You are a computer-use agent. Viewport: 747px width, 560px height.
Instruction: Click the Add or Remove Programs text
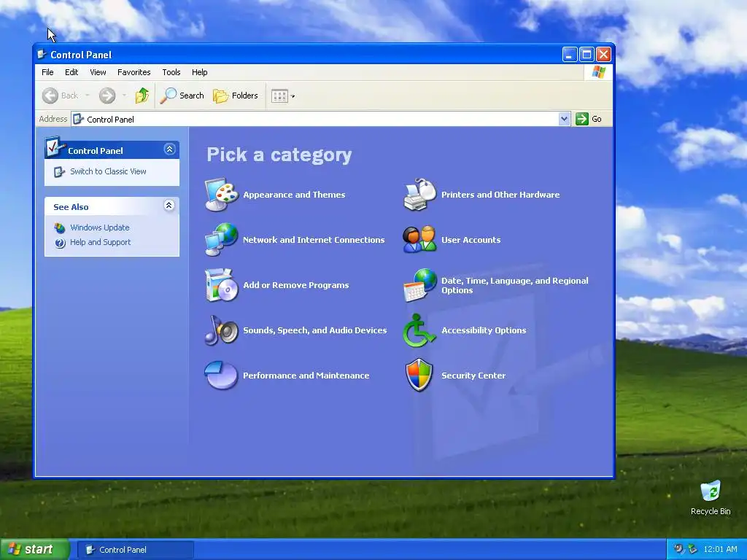click(296, 285)
